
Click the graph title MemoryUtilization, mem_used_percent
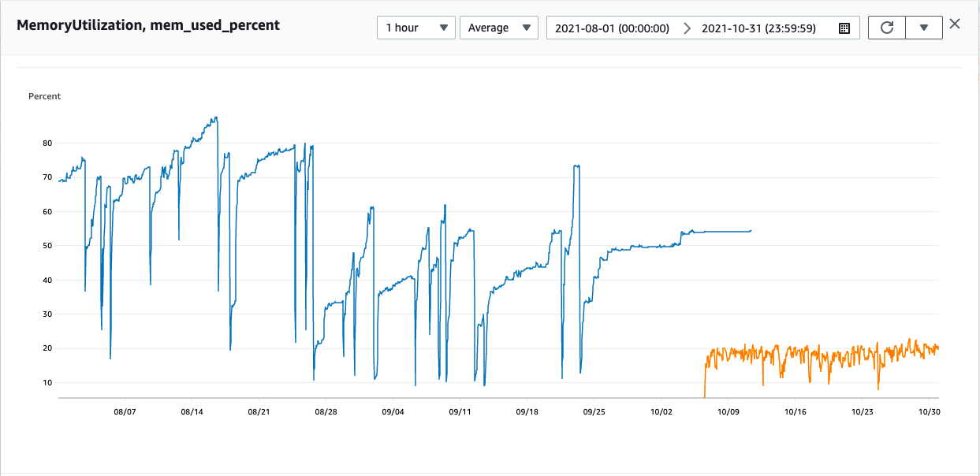tap(148, 25)
